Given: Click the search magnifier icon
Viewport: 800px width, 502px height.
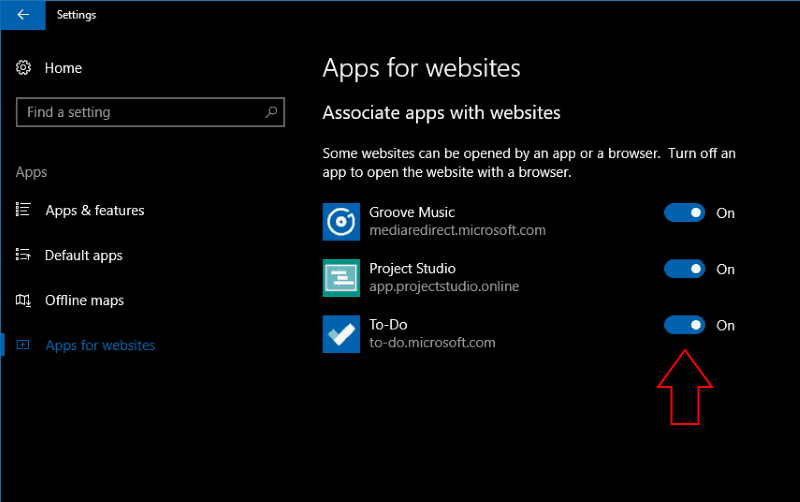Looking at the screenshot, I should 271,112.
